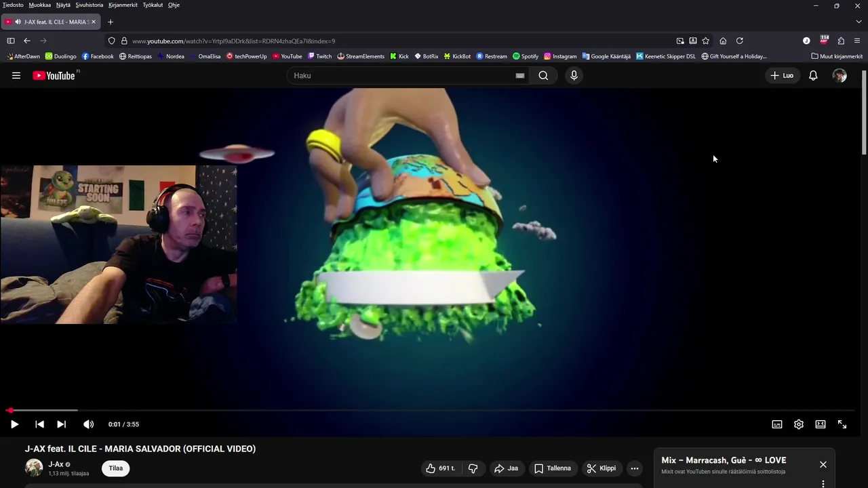This screenshot has height=488, width=868.
Task: Open the Adblock Plus extension icon
Action: (x=824, y=41)
